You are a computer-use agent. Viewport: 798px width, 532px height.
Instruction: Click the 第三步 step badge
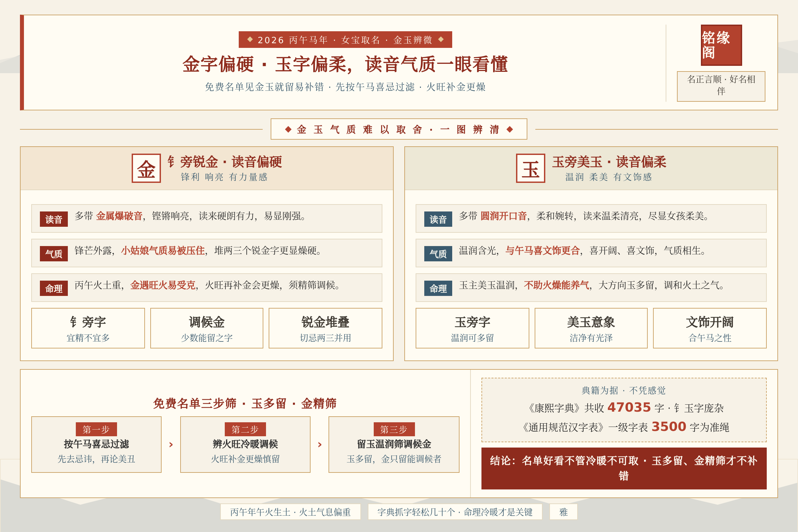[x=394, y=429]
